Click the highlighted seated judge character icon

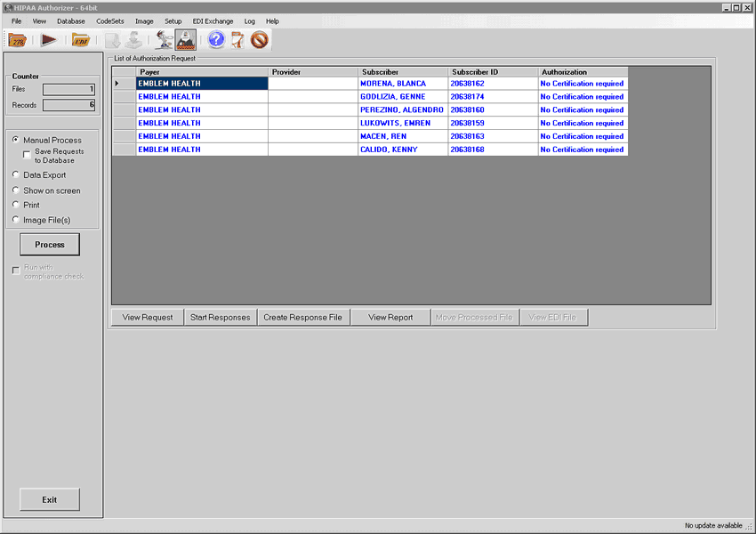click(x=186, y=40)
